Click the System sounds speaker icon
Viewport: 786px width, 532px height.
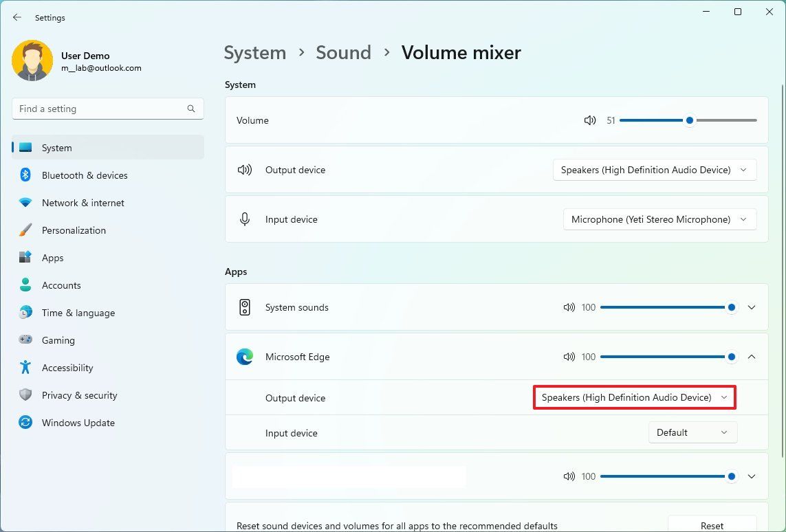pyautogui.click(x=244, y=307)
